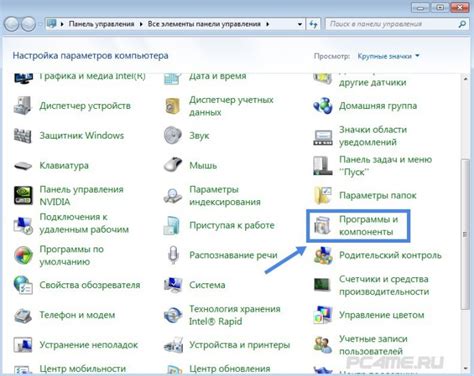Click the computer icon in address bar

click(52, 24)
